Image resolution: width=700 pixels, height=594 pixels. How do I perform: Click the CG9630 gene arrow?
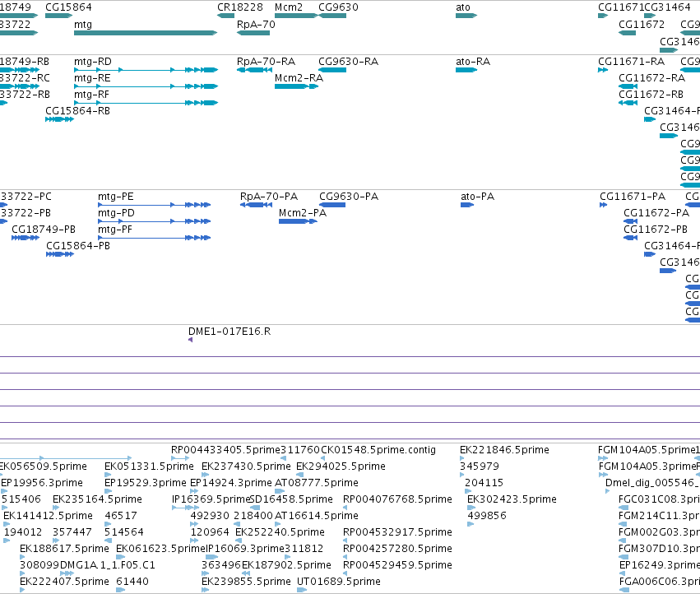(332, 16)
